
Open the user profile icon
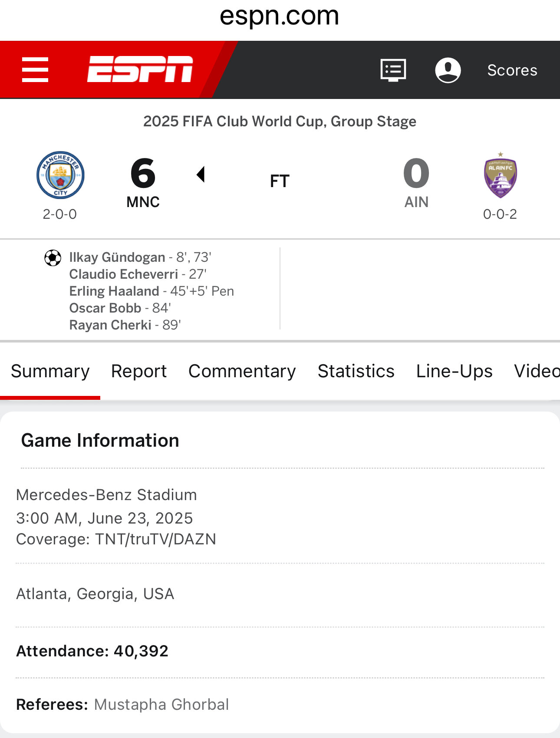pyautogui.click(x=448, y=70)
